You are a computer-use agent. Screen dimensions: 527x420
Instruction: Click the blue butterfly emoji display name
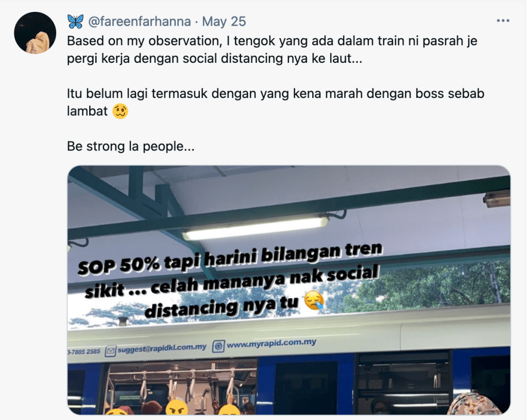pyautogui.click(x=75, y=22)
